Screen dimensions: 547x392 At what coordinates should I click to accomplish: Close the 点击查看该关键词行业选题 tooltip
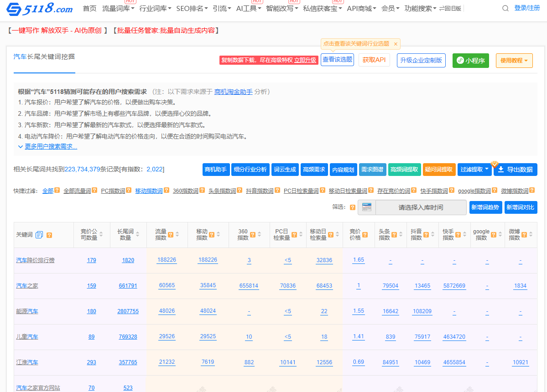(396, 44)
